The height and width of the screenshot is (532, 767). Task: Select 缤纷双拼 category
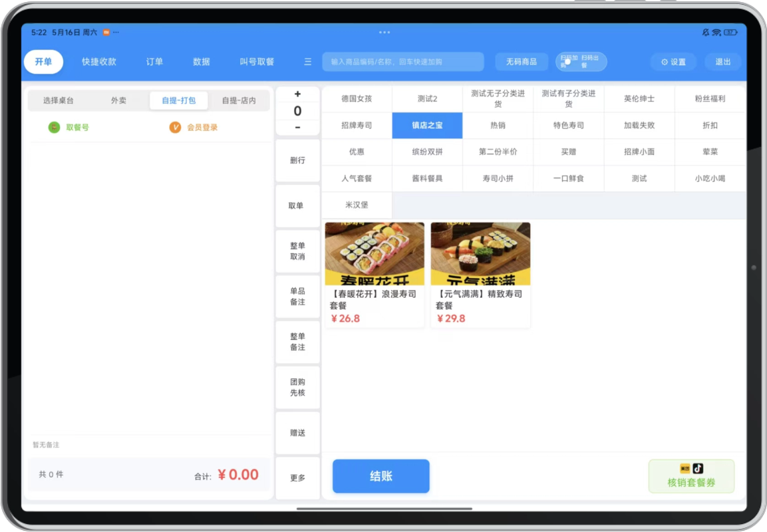(x=427, y=152)
